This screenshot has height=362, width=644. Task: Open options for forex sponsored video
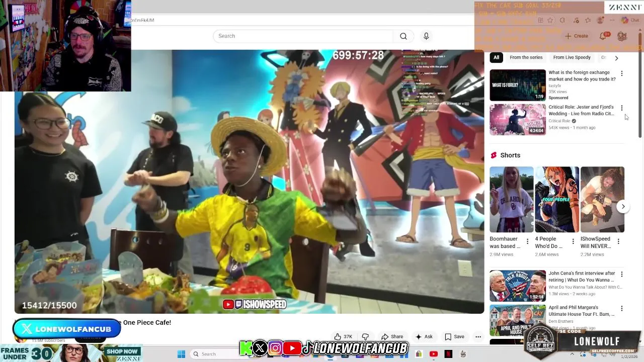pos(622,73)
